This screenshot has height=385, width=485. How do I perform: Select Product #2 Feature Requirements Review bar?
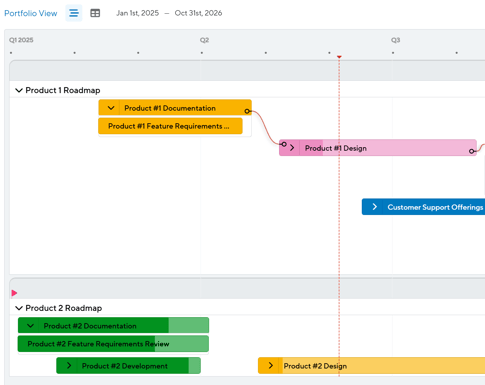coord(113,344)
